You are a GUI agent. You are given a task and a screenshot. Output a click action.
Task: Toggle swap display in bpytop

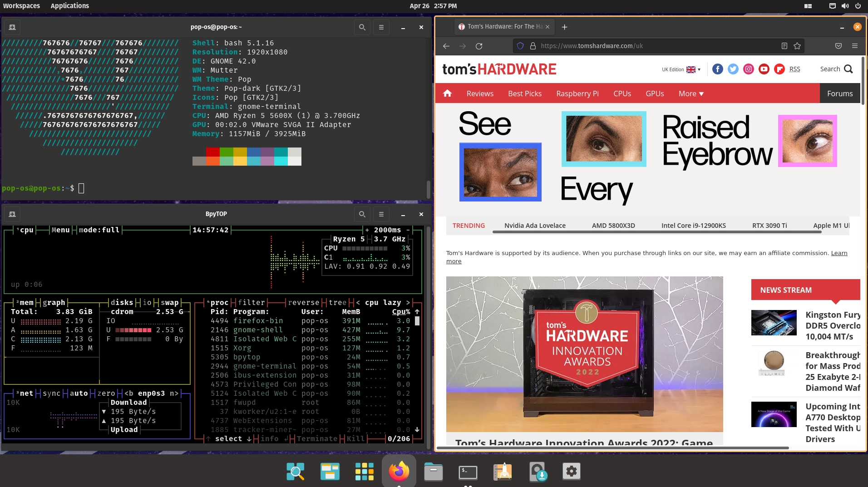tap(169, 303)
